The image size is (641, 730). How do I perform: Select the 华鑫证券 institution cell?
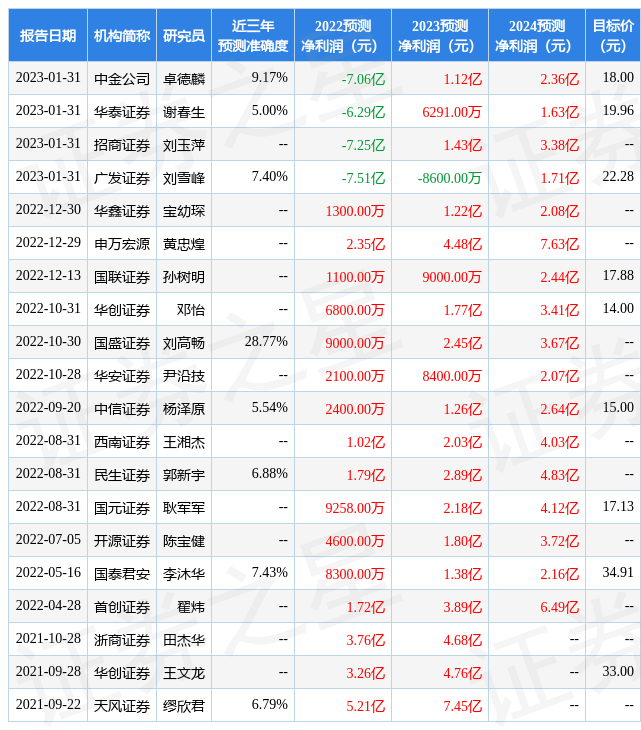point(122,211)
